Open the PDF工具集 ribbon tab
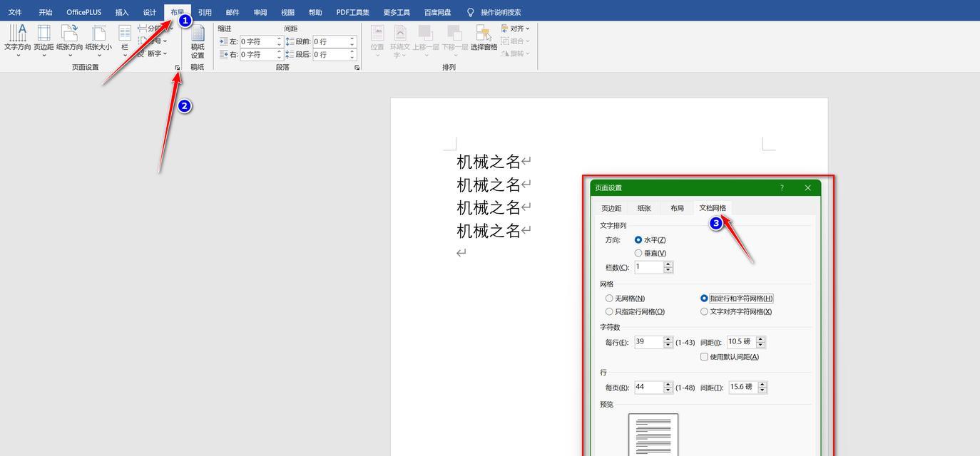This screenshot has width=980, height=456. coord(353,12)
